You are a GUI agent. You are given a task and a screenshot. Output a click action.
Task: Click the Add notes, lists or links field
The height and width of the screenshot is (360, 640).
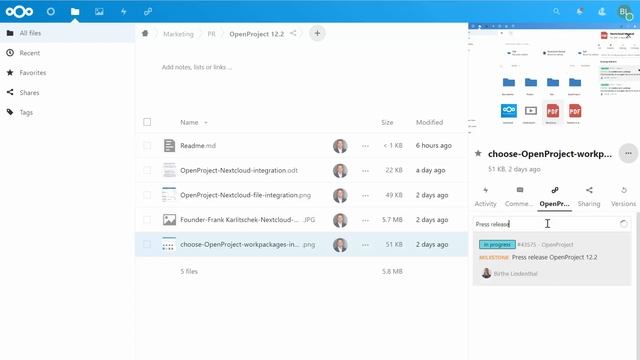pos(197,67)
